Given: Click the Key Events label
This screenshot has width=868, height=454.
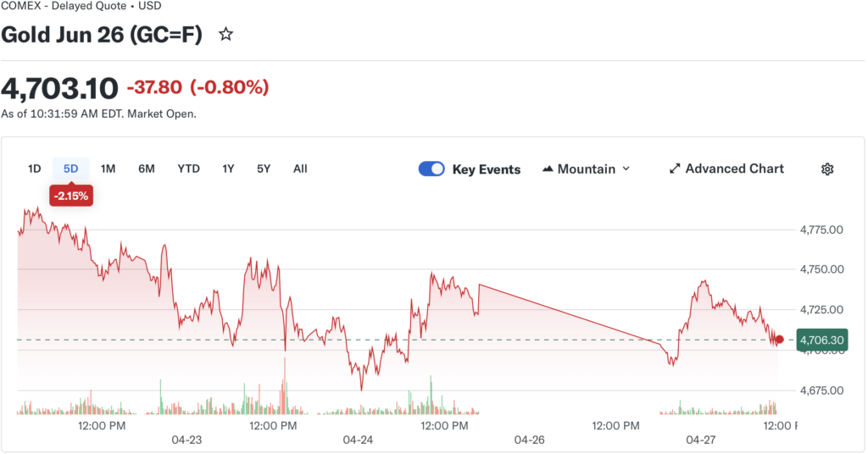Looking at the screenshot, I should tap(487, 169).
